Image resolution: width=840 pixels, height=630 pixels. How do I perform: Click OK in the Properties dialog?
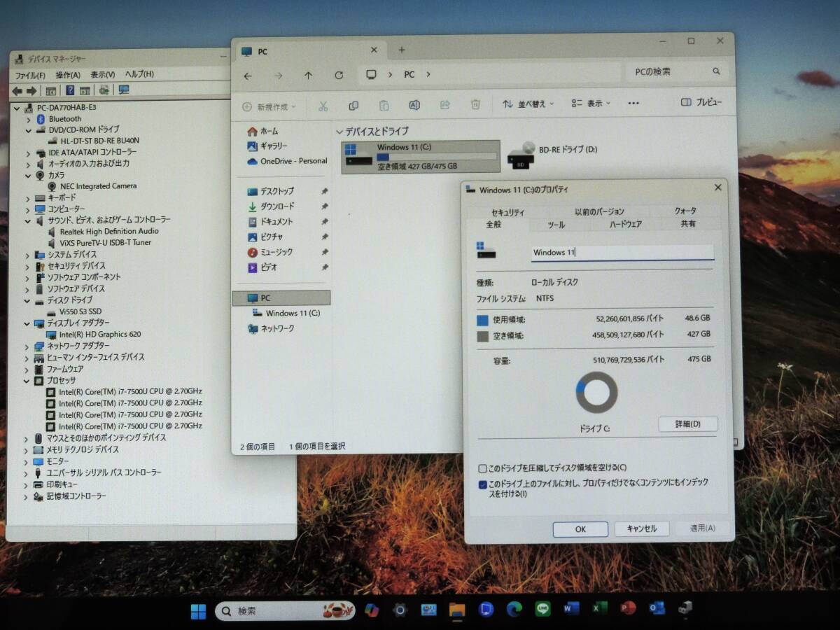pos(580,529)
